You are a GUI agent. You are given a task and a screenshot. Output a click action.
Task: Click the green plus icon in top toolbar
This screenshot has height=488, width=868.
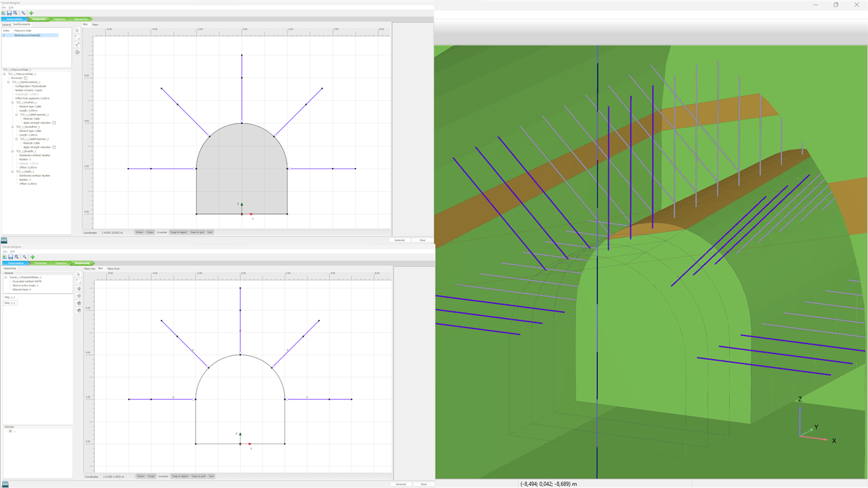click(x=31, y=13)
